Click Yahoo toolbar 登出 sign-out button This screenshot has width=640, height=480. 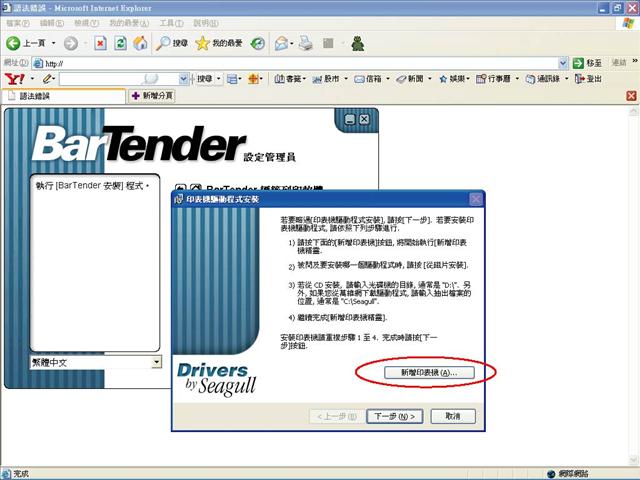click(x=588, y=79)
